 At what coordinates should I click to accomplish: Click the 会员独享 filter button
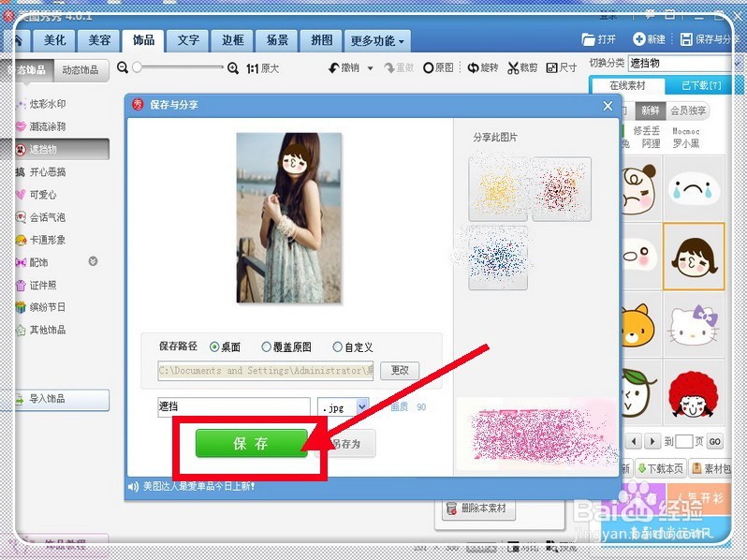[688, 111]
